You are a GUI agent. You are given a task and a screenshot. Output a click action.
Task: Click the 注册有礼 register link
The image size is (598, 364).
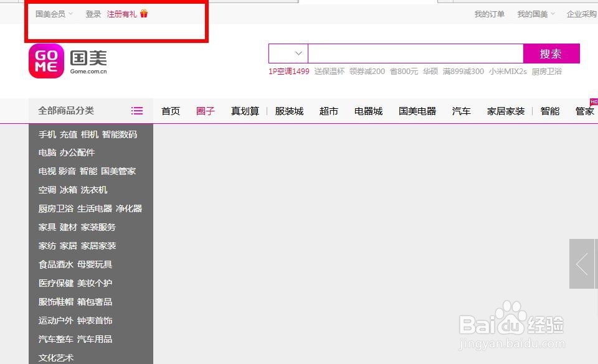click(121, 14)
